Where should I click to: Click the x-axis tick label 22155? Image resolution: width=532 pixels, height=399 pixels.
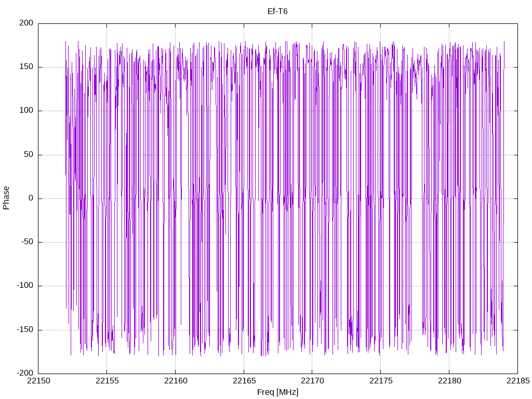[x=107, y=381]
